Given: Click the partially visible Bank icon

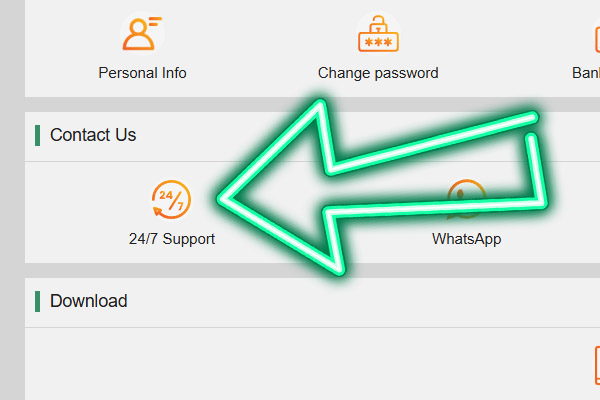Looking at the screenshot, I should (x=597, y=38).
